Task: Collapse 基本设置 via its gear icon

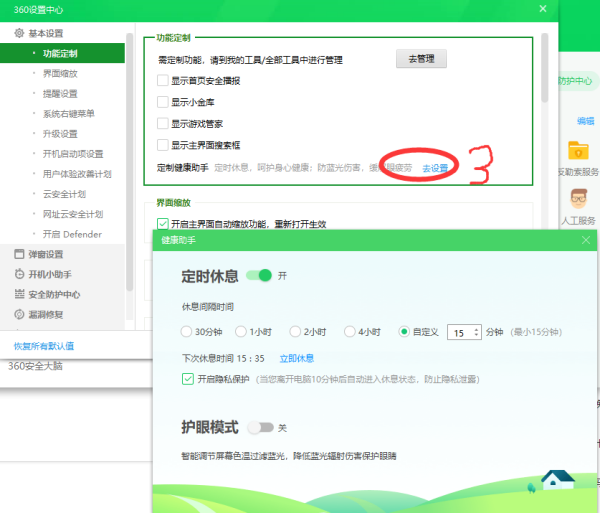Action: [x=18, y=33]
